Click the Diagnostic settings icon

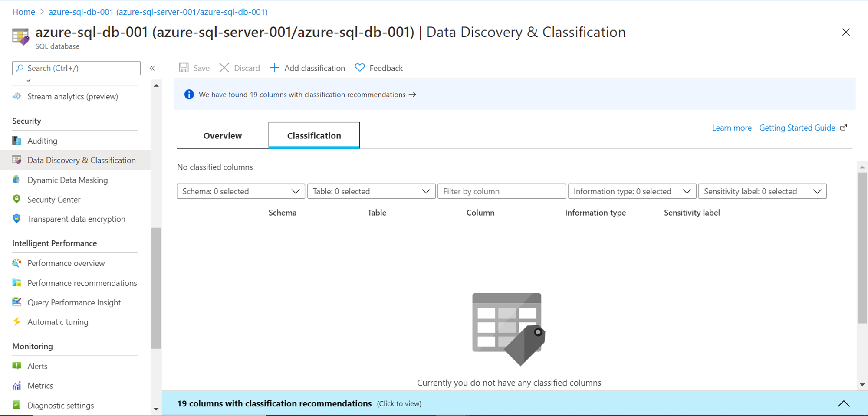pyautogui.click(x=17, y=405)
